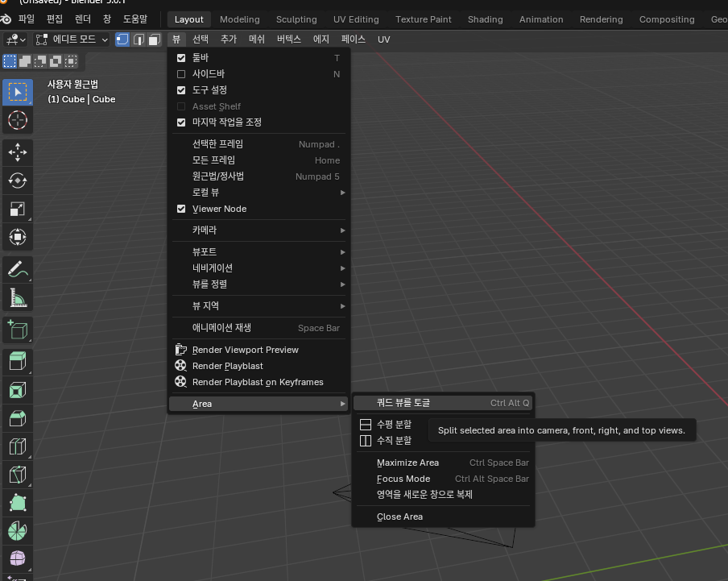Select the Loop Cut tool
This screenshot has height=581, width=728.
pyautogui.click(x=18, y=446)
